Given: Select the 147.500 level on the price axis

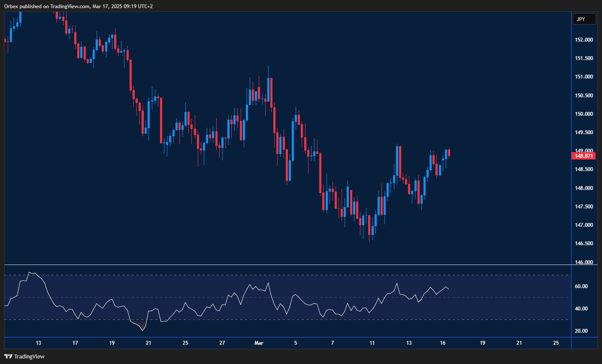Looking at the screenshot, I should (x=584, y=207).
